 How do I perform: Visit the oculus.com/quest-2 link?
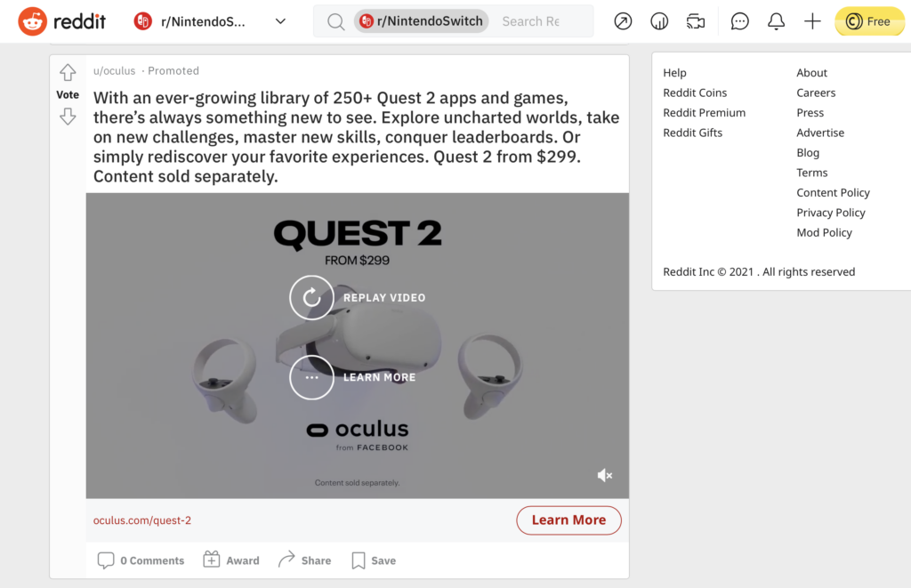tap(142, 520)
